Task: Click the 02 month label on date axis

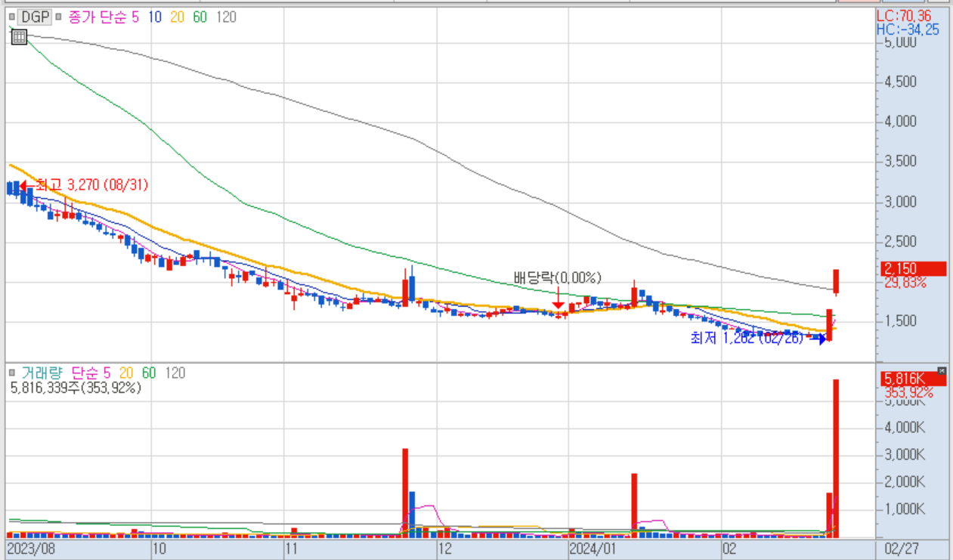Action: [729, 547]
